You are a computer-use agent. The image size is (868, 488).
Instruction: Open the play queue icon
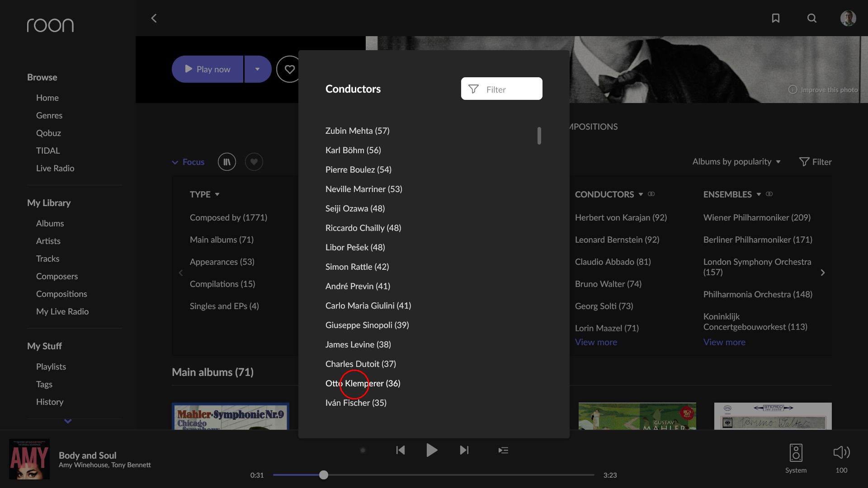pyautogui.click(x=503, y=450)
